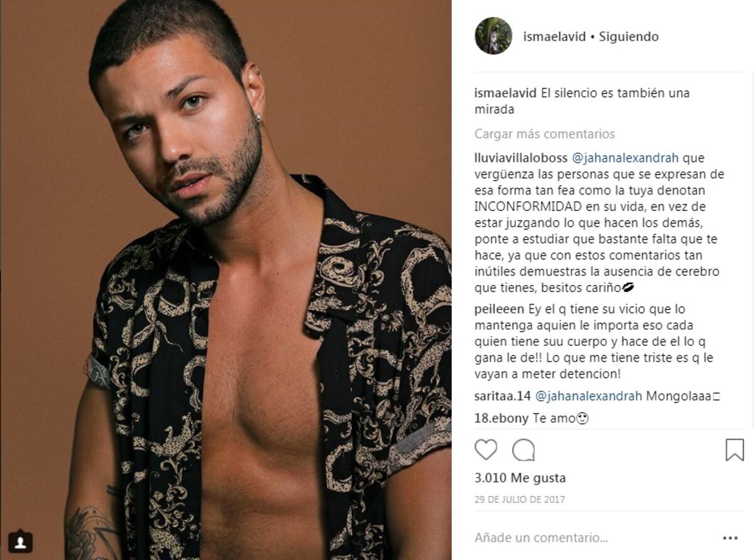Open @jahanalexandrah mention in saritaa.14 comment
Screen dimensions: 754x560
(589, 396)
